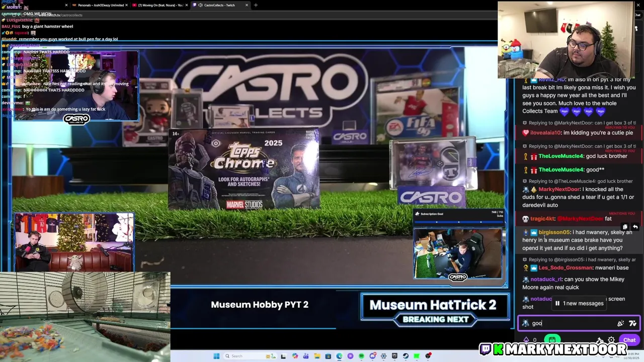Click the overhead desk camera feed
The image size is (644, 362).
click(x=458, y=254)
